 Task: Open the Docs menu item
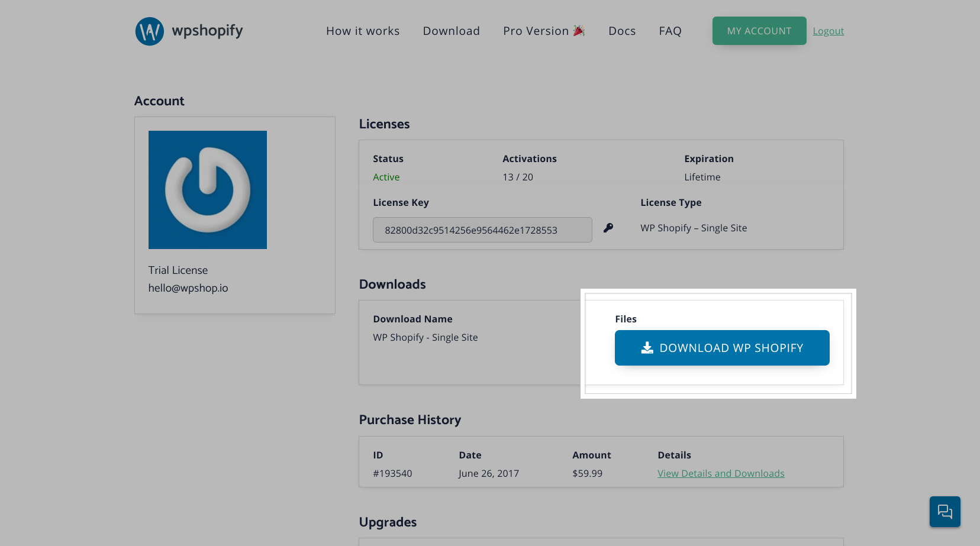(622, 31)
